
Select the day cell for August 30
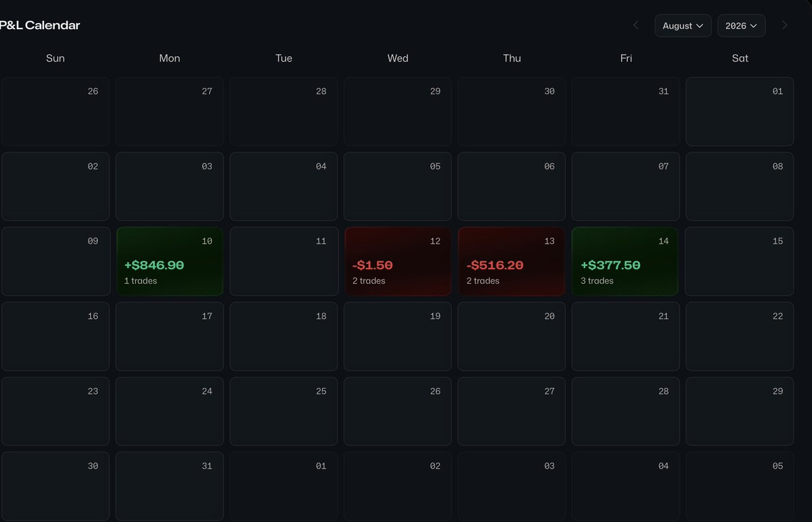55,486
